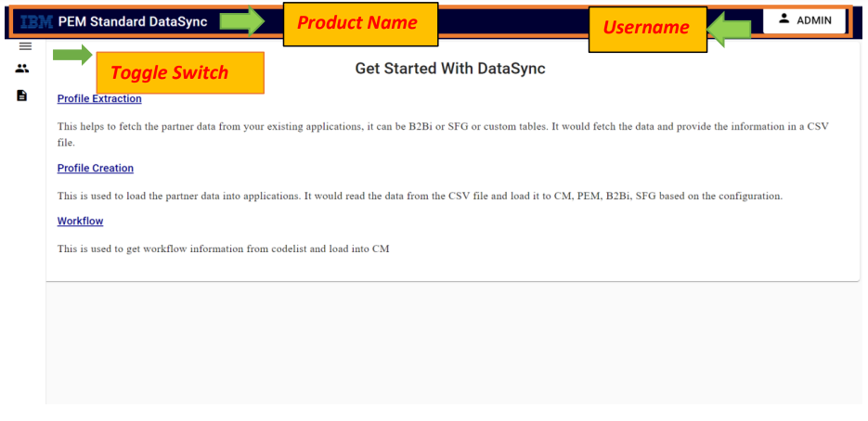Screen dimensions: 868x421
Task: Open the document file icon in sidebar
Action: (21, 96)
